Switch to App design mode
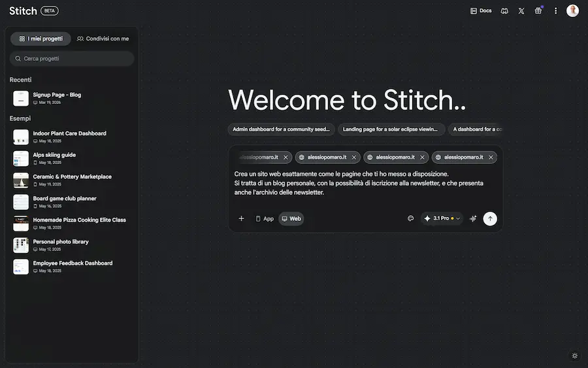 click(x=265, y=218)
